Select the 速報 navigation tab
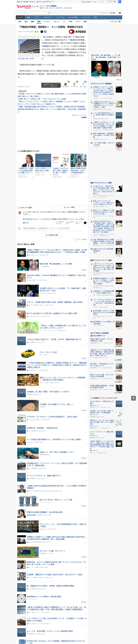The height and width of the screenshot is (644, 138). (28, 17)
